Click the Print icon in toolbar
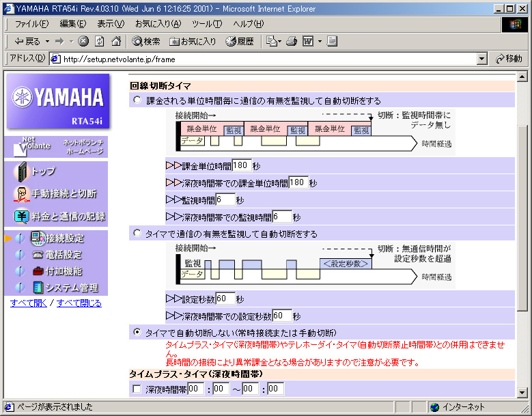The height and width of the screenshot is (416, 532). 292,41
